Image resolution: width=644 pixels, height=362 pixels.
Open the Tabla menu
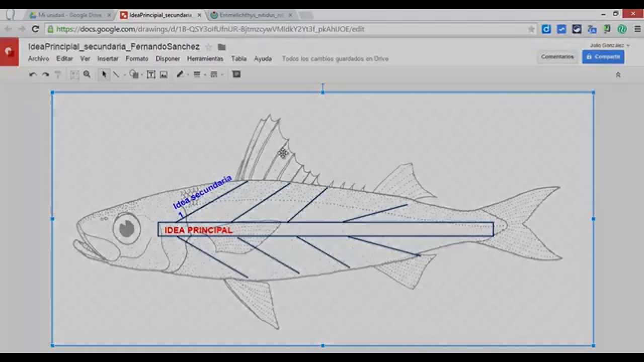click(238, 59)
